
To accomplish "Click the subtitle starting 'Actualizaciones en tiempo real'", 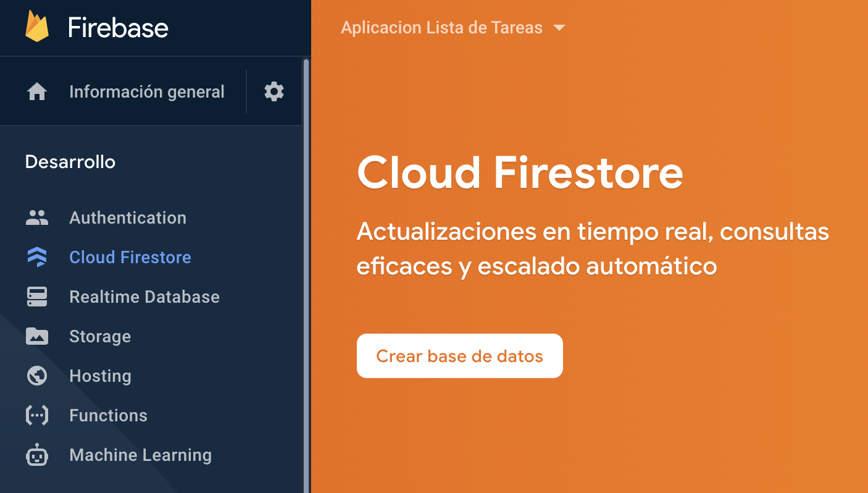I will click(593, 249).
